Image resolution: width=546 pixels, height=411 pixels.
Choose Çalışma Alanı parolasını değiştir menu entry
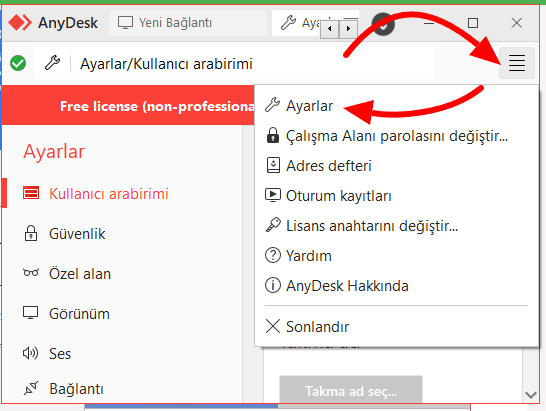(396, 135)
